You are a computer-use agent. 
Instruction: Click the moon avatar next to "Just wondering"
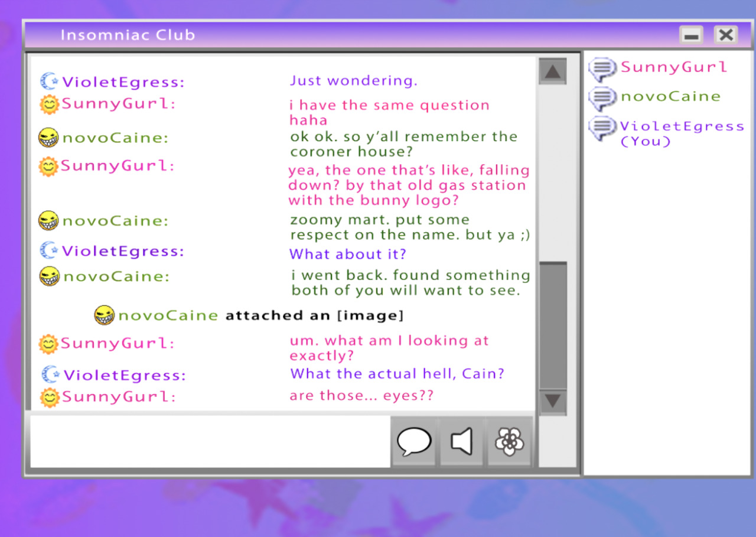point(50,82)
